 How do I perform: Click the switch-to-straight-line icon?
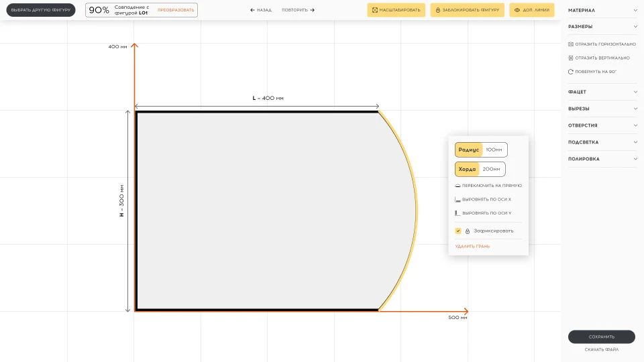tap(458, 186)
